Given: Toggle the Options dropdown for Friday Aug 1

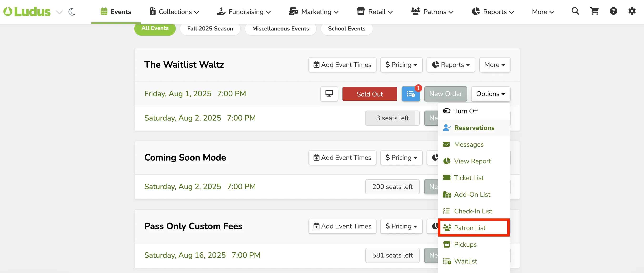Looking at the screenshot, I should tap(490, 94).
